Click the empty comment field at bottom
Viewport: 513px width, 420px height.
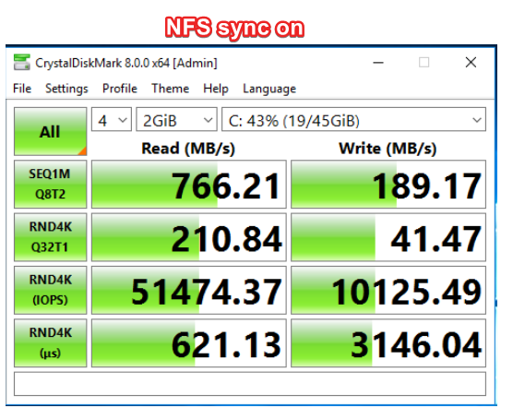click(250, 384)
